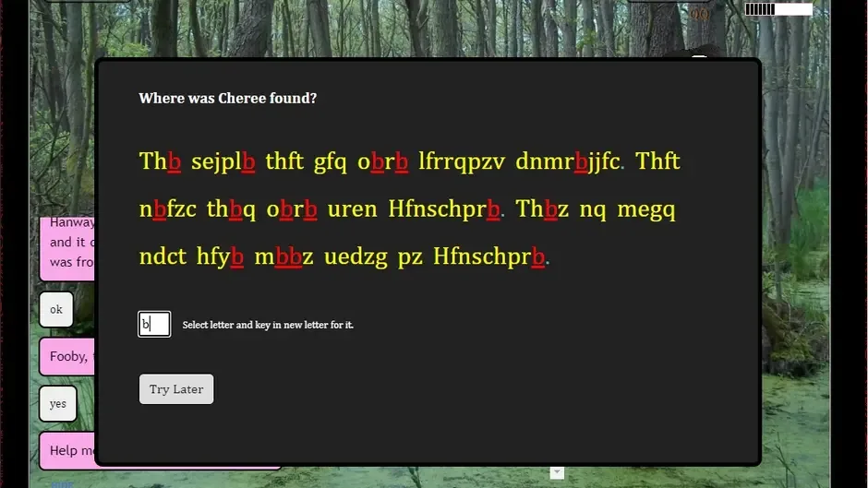Select the 'yes' chat reply
Screen dimensions: 868x488
click(x=58, y=403)
